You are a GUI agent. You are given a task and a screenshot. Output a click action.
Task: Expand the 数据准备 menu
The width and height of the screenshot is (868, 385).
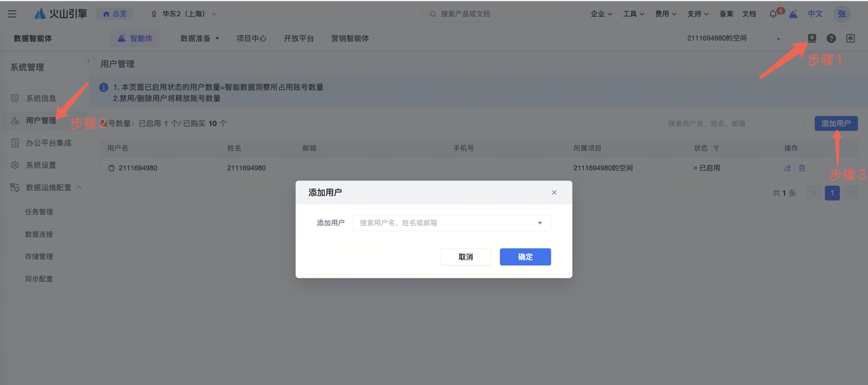[x=200, y=39]
